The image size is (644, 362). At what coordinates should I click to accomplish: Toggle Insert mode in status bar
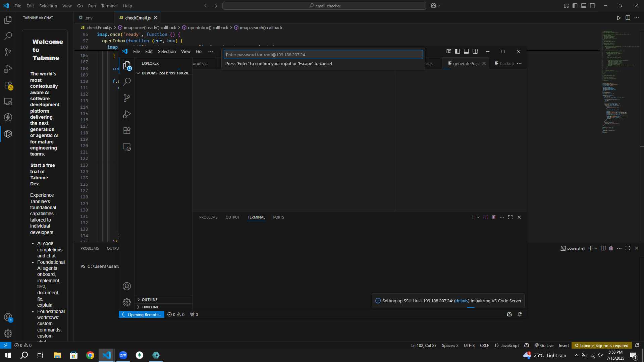pyautogui.click(x=564, y=346)
